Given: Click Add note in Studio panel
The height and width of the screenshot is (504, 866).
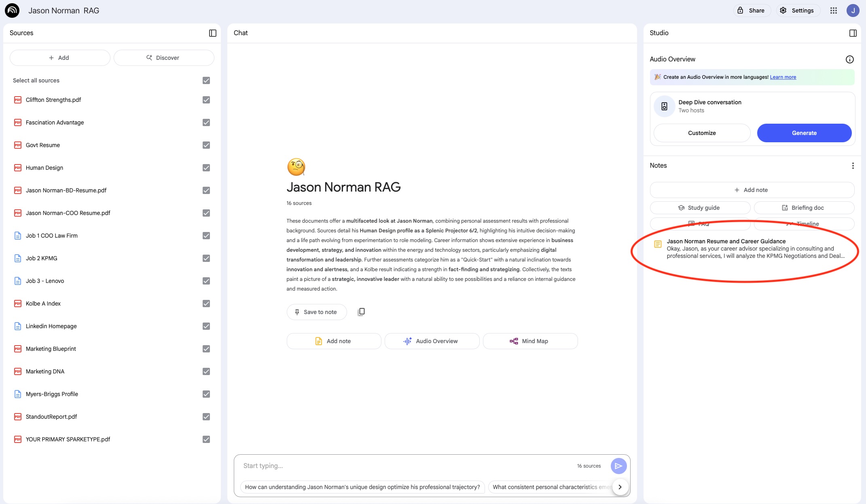Looking at the screenshot, I should click(x=752, y=190).
